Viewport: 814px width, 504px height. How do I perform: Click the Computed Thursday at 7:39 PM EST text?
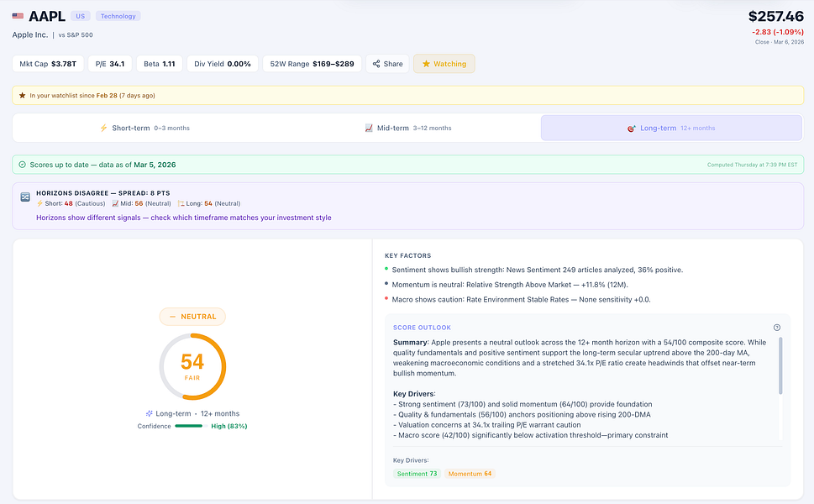[x=752, y=165]
